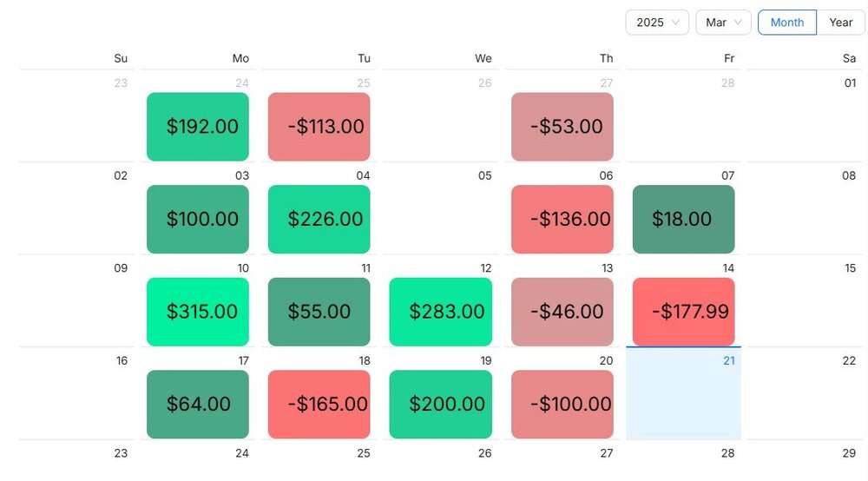Select the $18.00 entry on Friday
Viewport: 868px width, 481px height.
[684, 219]
